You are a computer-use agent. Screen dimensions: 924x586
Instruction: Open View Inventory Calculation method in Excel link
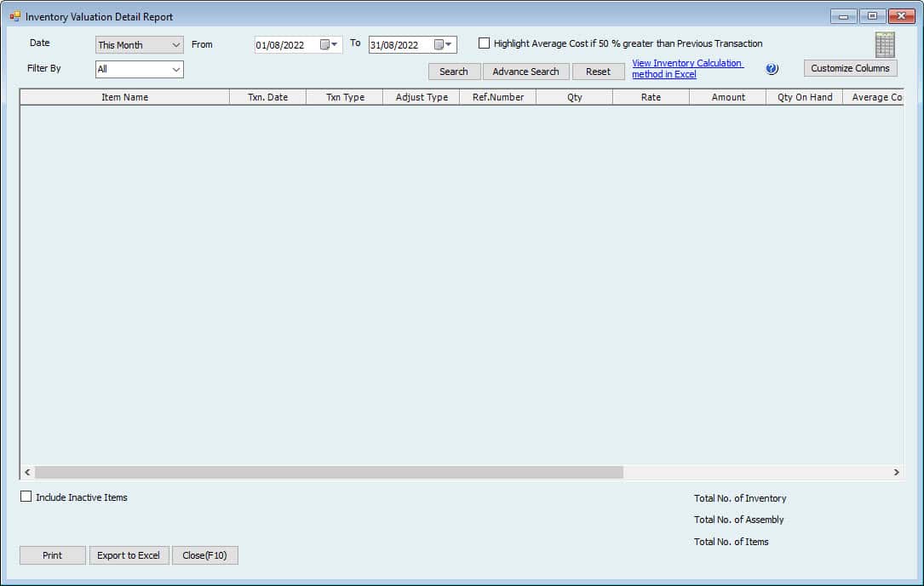pyautogui.click(x=687, y=68)
